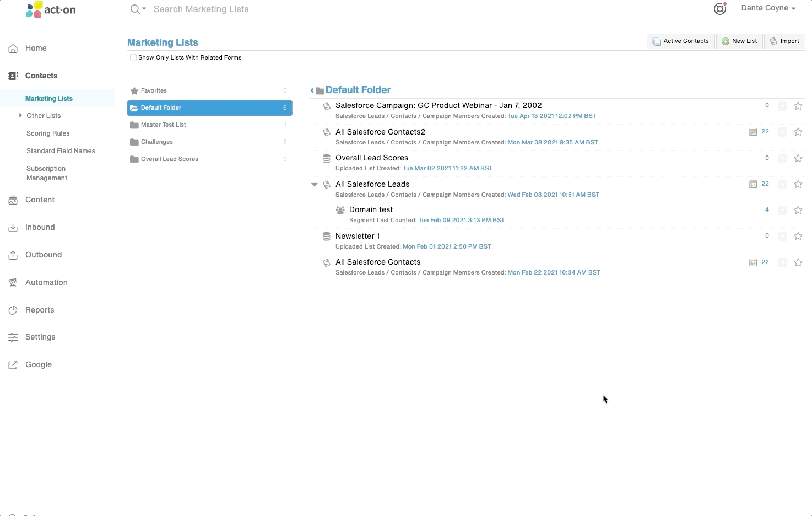Open actions dropdown for Domain test segment
This screenshot has height=516, width=812.
pos(782,210)
